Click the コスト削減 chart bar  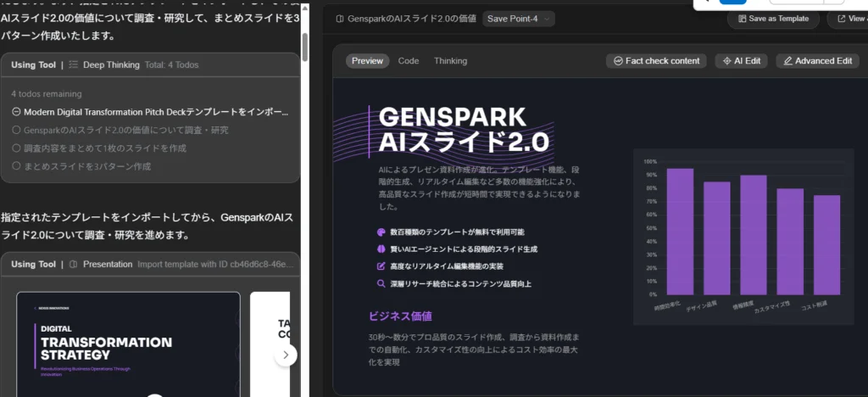[826, 245]
